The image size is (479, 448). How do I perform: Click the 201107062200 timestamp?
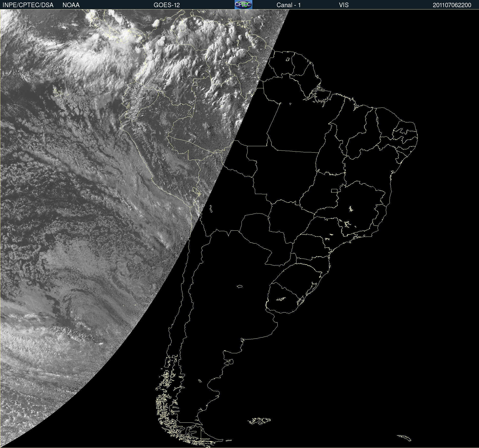(452, 5)
